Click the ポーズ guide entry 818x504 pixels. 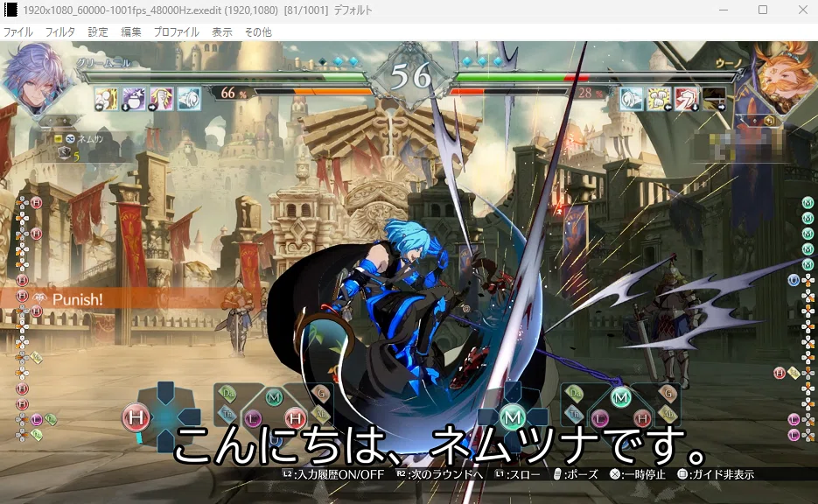point(576,474)
